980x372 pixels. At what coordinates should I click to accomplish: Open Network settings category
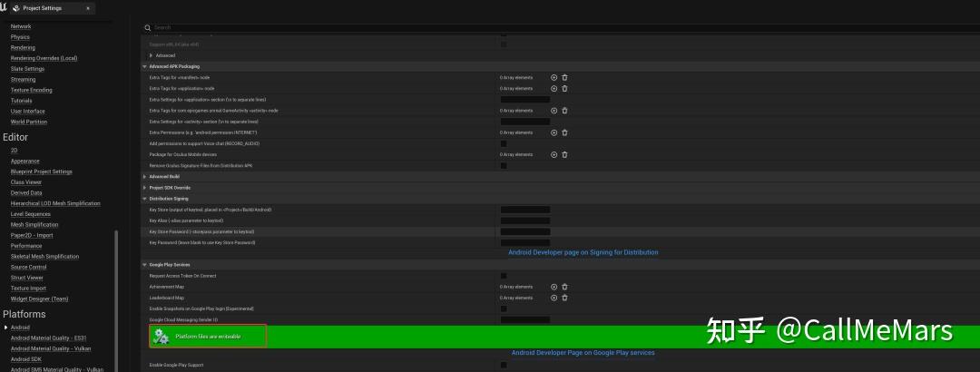21,26
